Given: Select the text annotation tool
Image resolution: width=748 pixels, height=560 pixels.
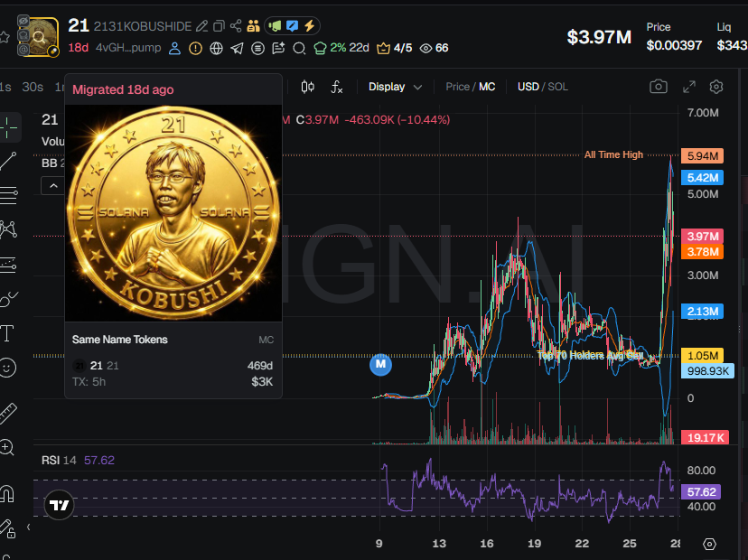Looking at the screenshot, I should click(x=7, y=333).
